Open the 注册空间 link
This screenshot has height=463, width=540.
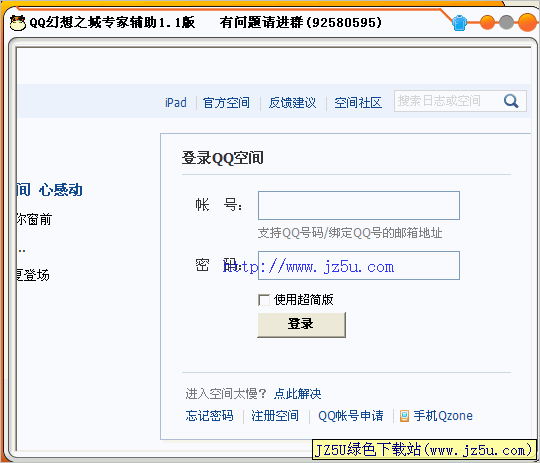[x=275, y=416]
